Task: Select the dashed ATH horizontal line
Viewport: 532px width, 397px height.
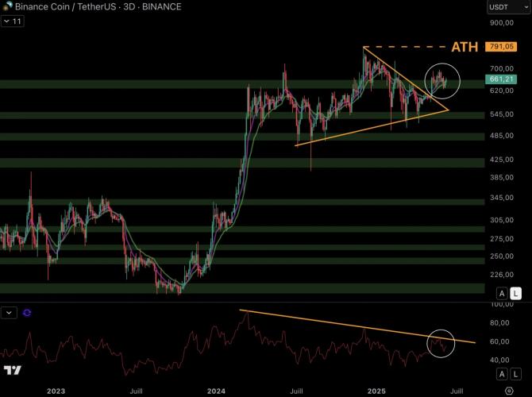Action: point(403,47)
